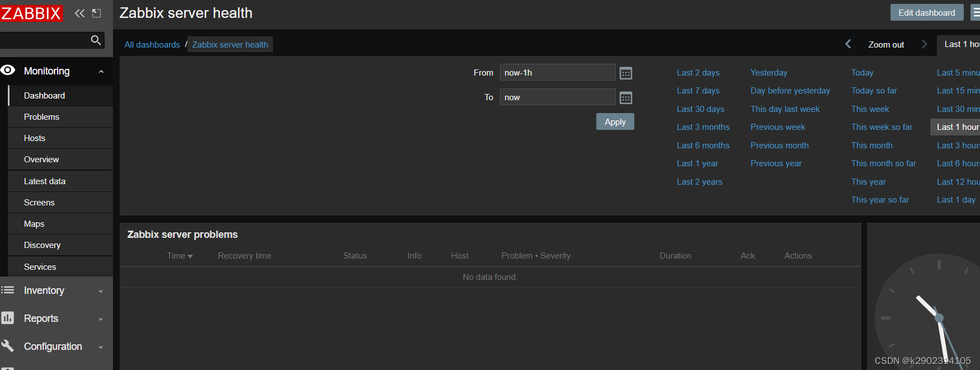Select Today so far range
Image resolution: width=980 pixels, height=370 pixels.
pyautogui.click(x=874, y=91)
